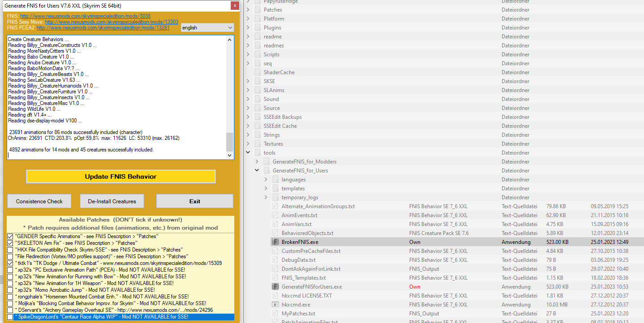
Task: Click the log scrollbar down arrow
Action: [x=230, y=155]
